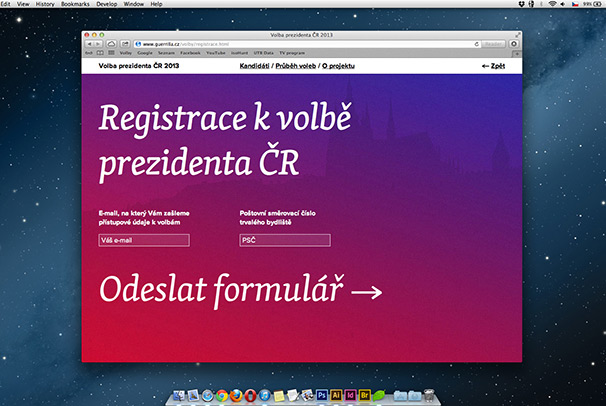This screenshot has height=406, width=606.
Task: Open Finder from the dock
Action: (179, 395)
